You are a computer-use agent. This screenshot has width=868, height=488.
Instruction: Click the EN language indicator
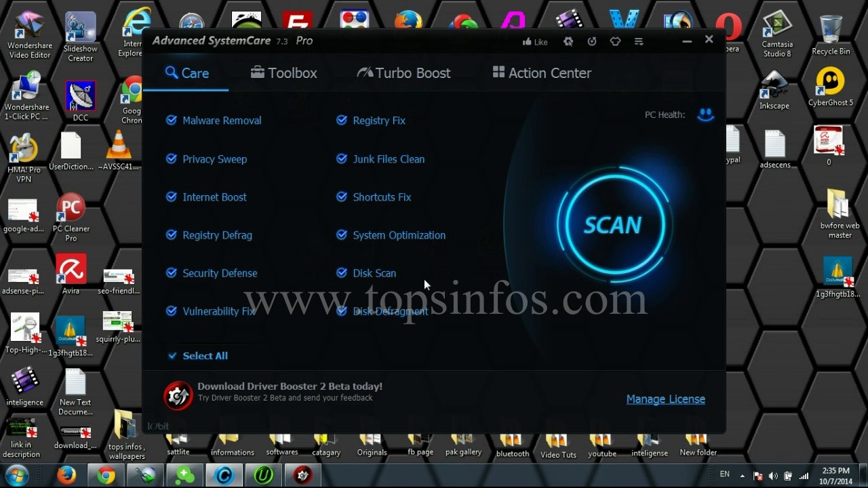[x=724, y=474]
